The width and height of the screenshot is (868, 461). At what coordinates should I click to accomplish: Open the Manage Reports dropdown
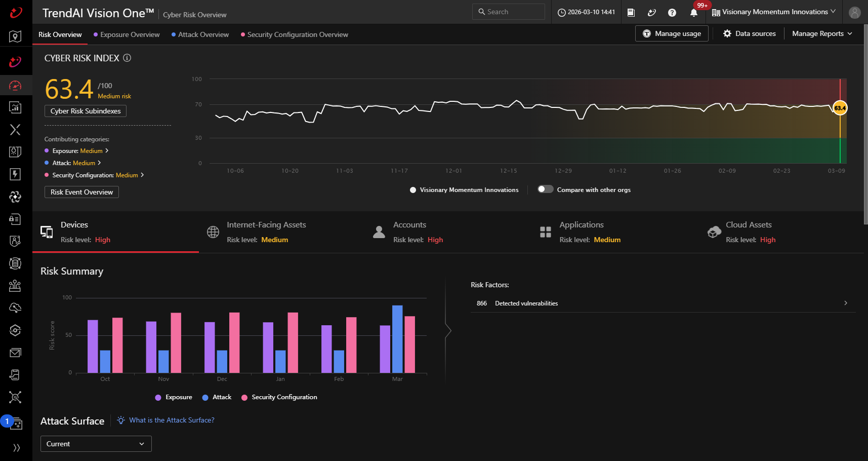822,33
